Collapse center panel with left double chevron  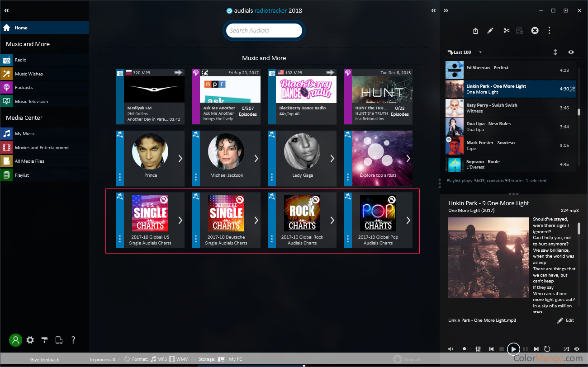(434, 10)
